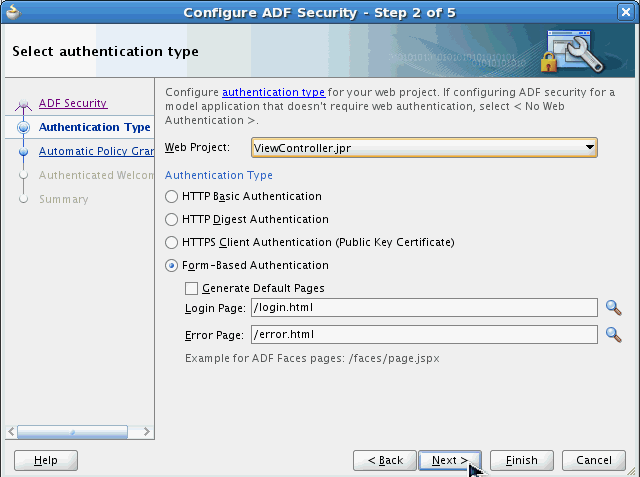Viewport: 640px width, 477px height.
Task: Browse for the Error Page file
Action: [x=613, y=335]
